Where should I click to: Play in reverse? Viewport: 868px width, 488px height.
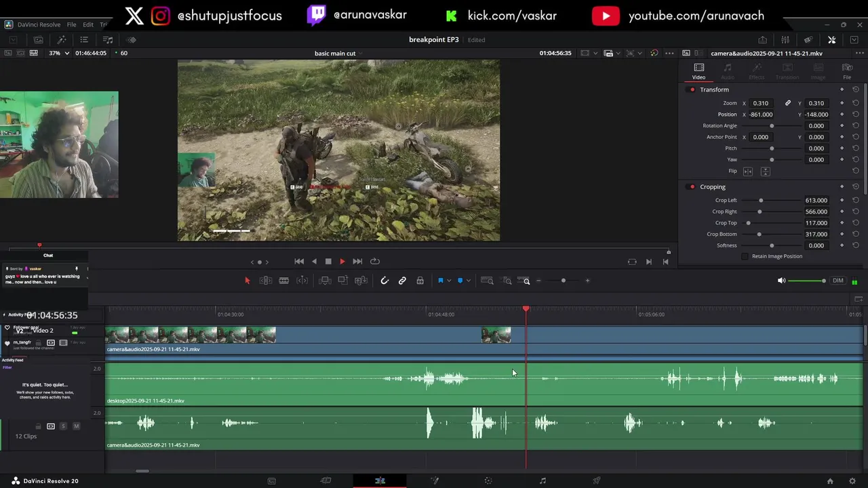pos(314,262)
